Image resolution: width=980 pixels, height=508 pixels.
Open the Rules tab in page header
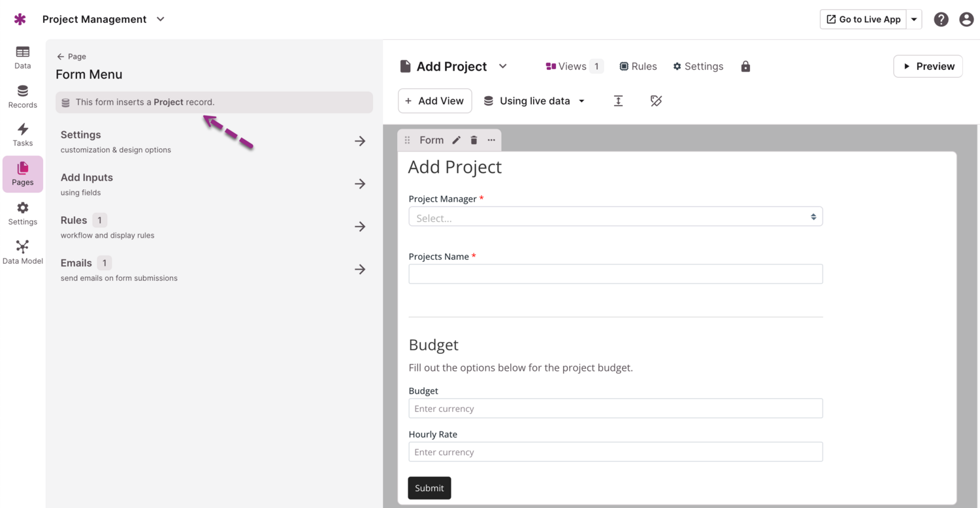coord(638,67)
